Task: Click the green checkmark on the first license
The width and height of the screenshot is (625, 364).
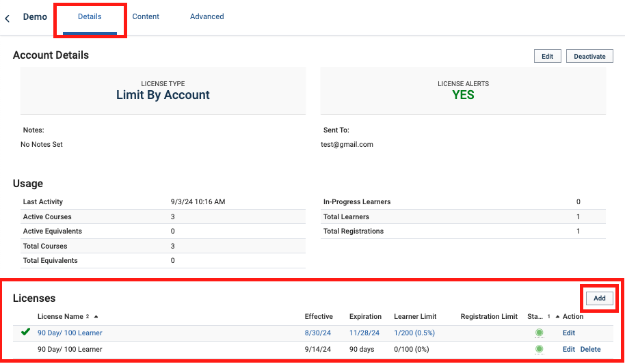Action: click(25, 331)
